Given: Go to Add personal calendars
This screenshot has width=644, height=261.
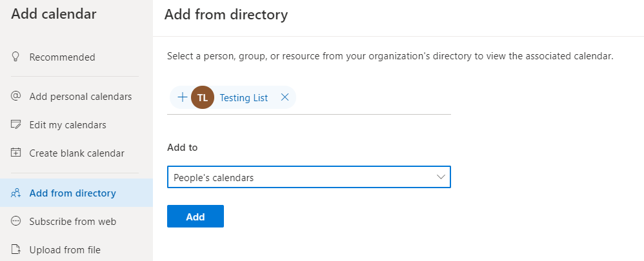Looking at the screenshot, I should pyautogui.click(x=80, y=96).
